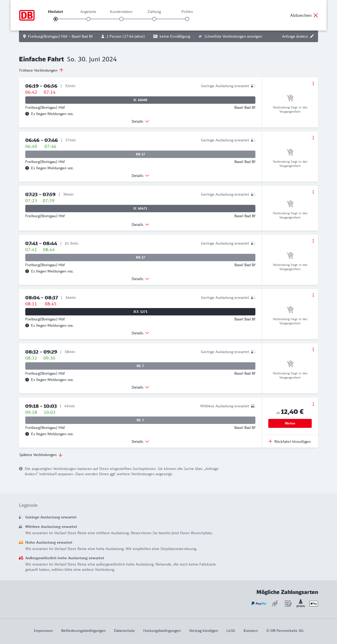337x644 pixels.
Task: Load Spätere Verbindungen
Action: (41, 455)
